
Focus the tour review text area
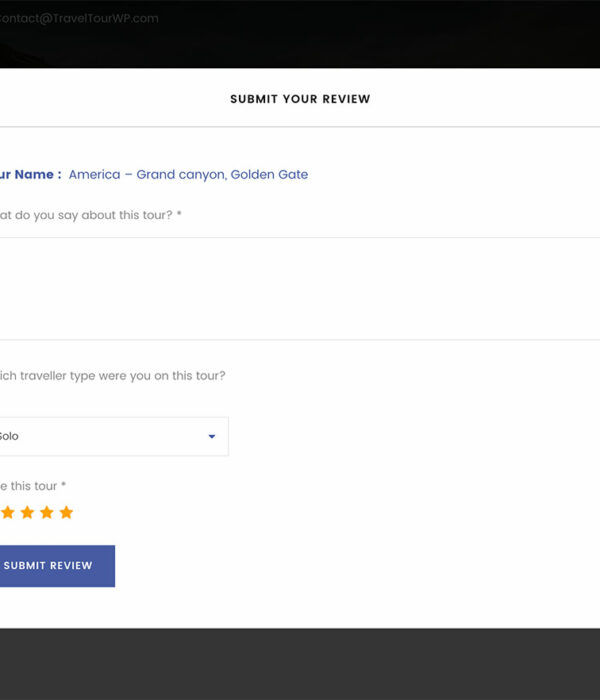pos(300,288)
